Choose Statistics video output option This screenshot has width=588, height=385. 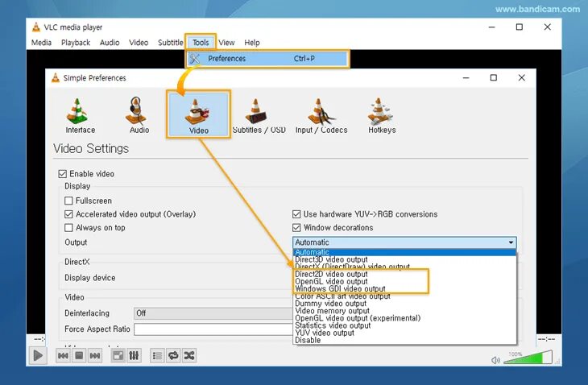coord(404,325)
